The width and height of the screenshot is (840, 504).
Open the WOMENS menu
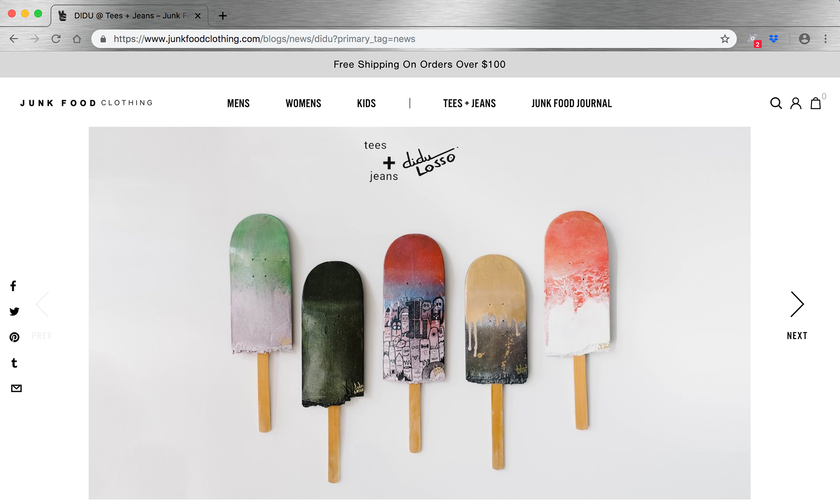coord(303,104)
